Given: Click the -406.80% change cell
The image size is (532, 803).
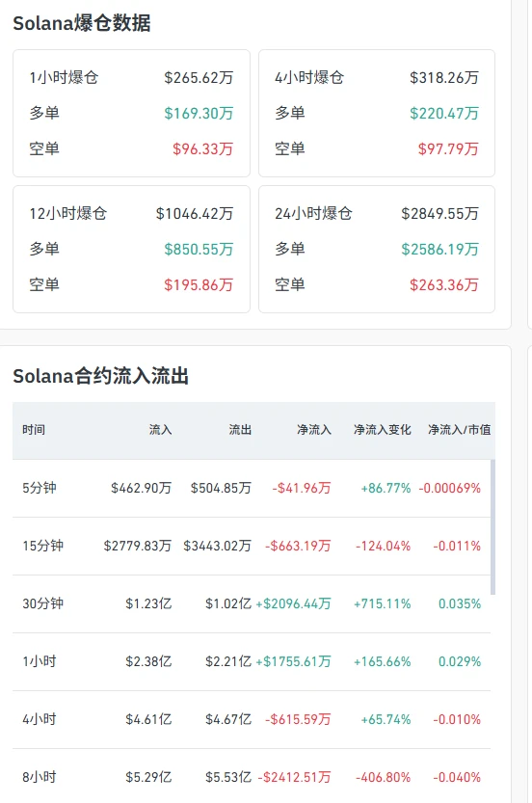Looking at the screenshot, I should click(383, 777).
